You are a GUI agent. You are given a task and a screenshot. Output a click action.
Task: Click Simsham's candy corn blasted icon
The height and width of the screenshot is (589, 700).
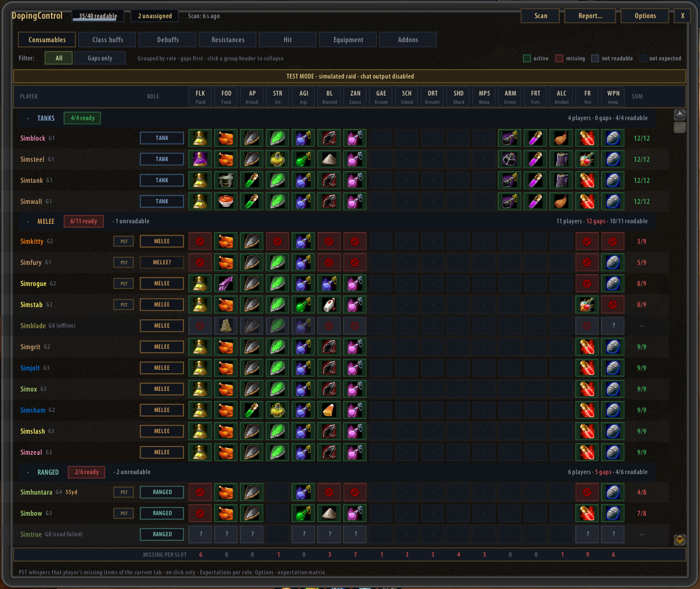click(x=329, y=410)
